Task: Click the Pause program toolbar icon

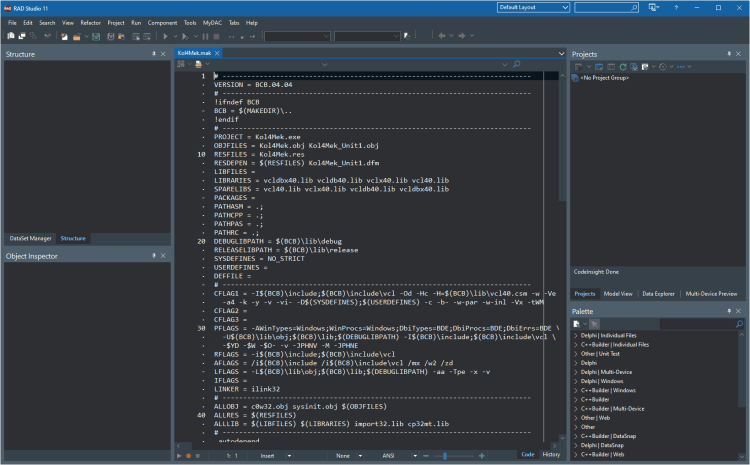Action: [205, 36]
